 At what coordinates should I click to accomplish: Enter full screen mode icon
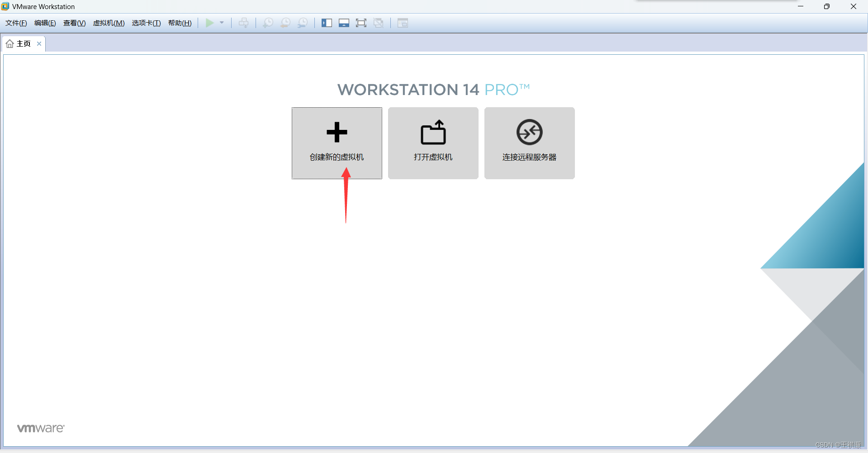point(361,23)
